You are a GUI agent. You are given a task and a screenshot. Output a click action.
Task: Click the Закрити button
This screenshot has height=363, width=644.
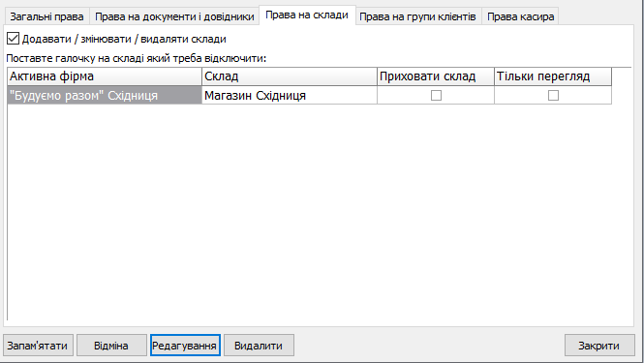599,346
